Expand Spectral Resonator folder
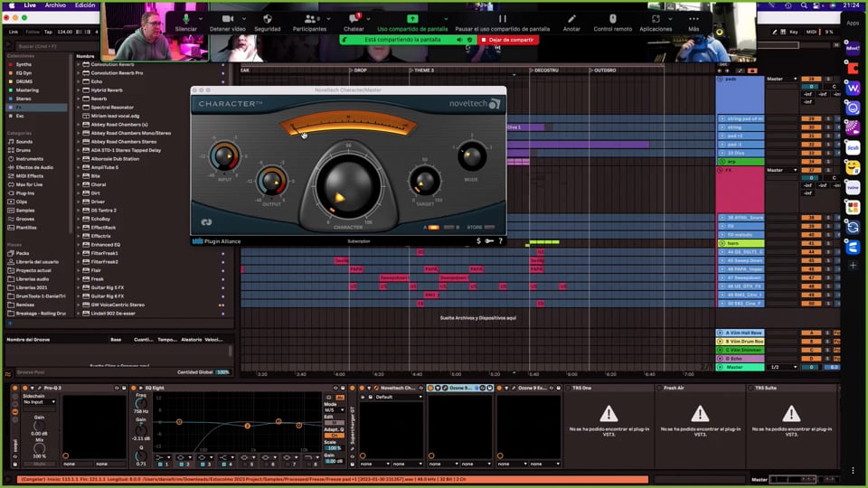Image resolution: width=868 pixels, height=488 pixels. [78, 107]
